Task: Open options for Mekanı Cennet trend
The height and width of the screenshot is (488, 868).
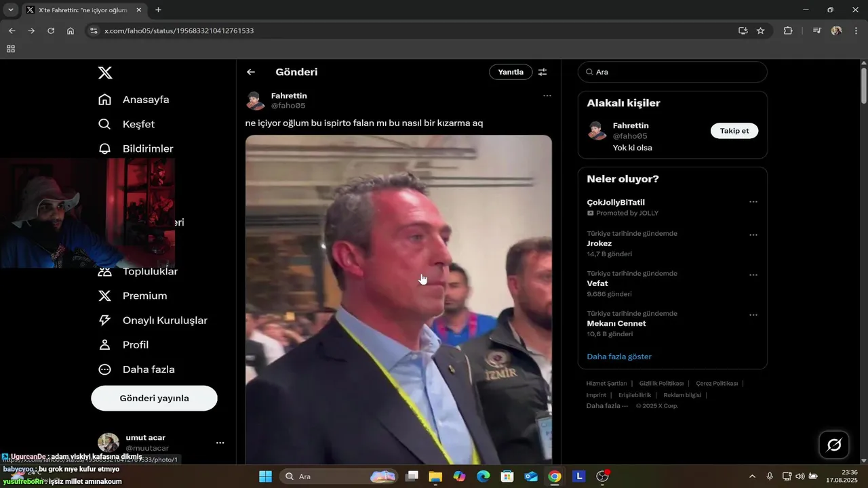Action: pos(753,315)
